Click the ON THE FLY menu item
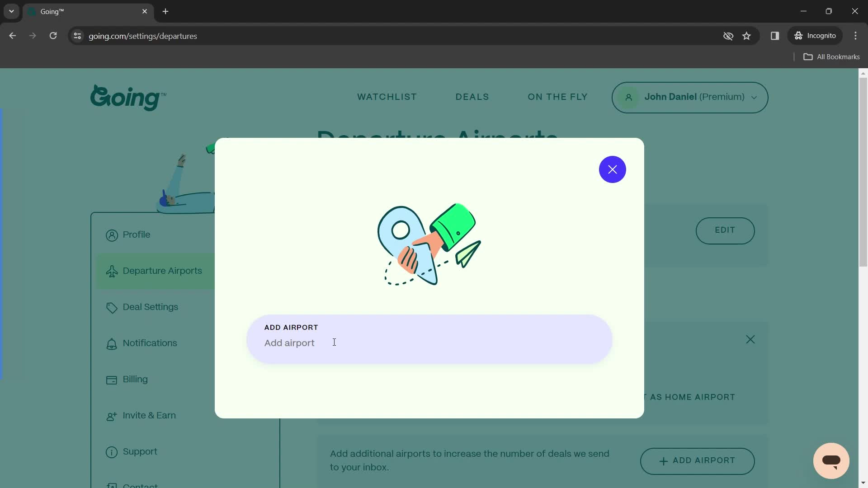Screen dimensions: 868x488 557,97
